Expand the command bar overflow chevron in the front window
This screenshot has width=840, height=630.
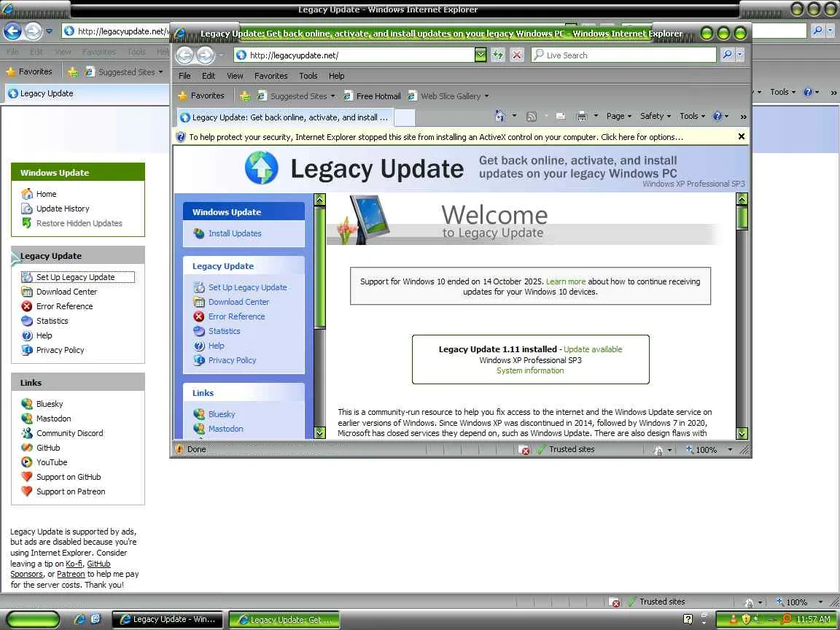pos(743,116)
